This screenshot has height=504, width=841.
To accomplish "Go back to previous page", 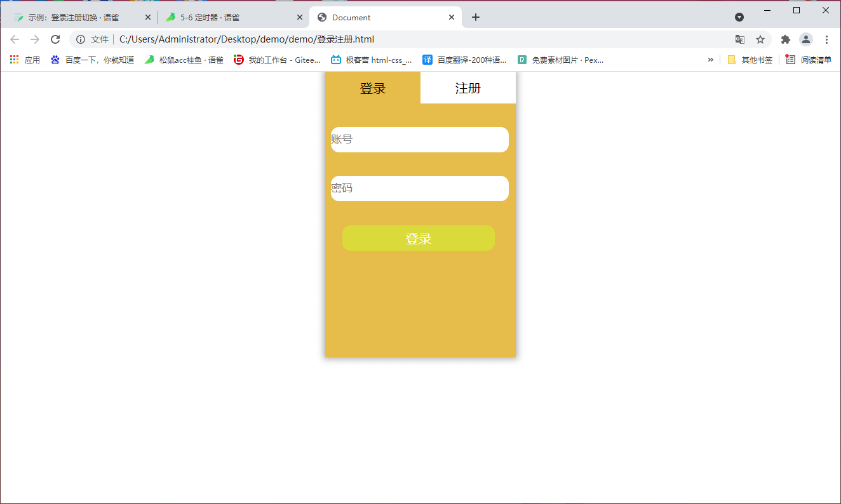I will pos(15,39).
